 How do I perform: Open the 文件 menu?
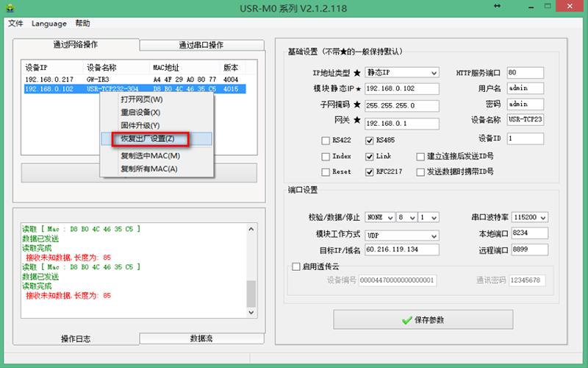(x=15, y=23)
